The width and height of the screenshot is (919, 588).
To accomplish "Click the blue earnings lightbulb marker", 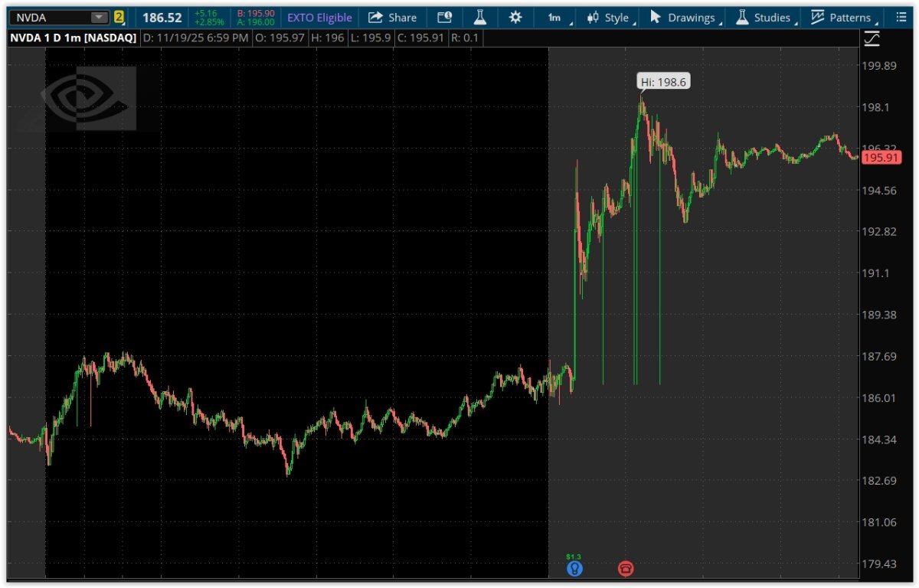I will coord(574,568).
